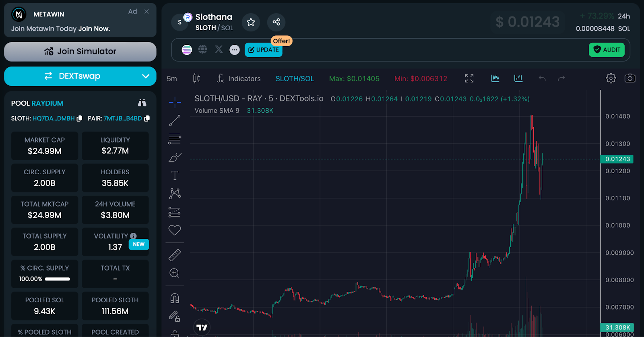Click the Pooled SOL 9.43K card
This screenshot has width=644, height=337.
pos(45,306)
